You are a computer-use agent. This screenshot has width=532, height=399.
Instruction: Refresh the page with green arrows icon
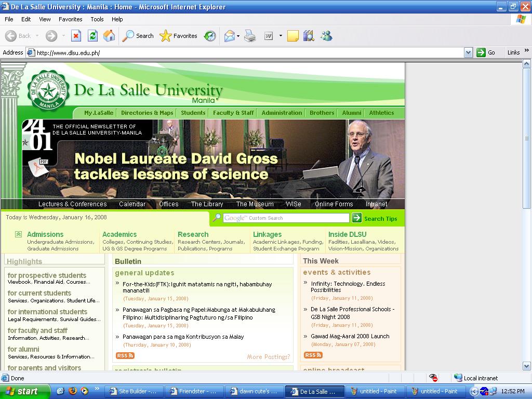pyautogui.click(x=92, y=36)
